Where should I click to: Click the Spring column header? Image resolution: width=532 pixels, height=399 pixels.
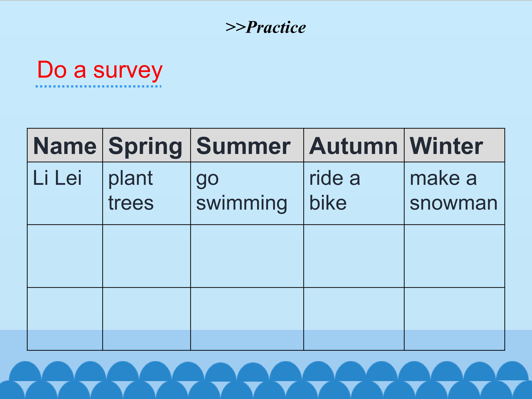[x=146, y=145]
